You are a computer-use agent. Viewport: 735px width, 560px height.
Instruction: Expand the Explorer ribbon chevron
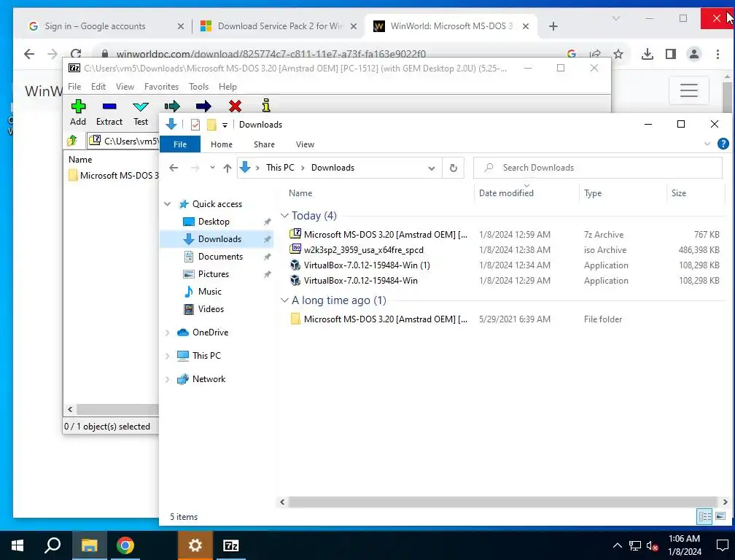tap(707, 144)
